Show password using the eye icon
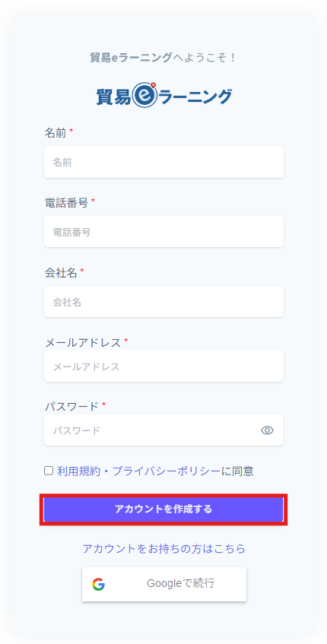 pyautogui.click(x=268, y=430)
